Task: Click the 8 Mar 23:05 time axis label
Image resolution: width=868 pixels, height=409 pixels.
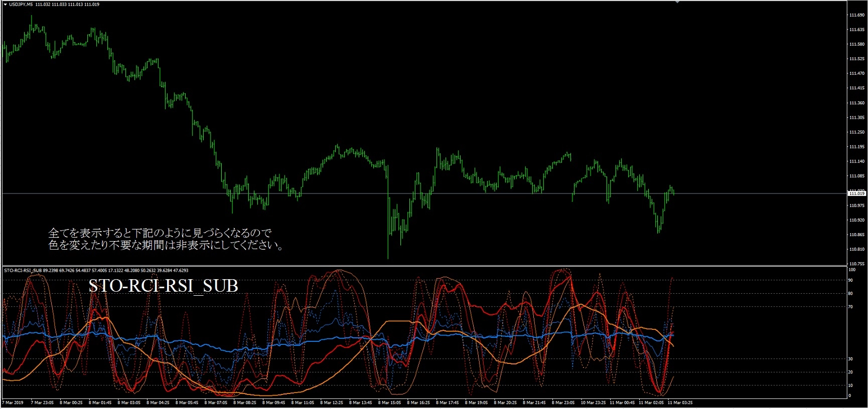Action: point(563,402)
